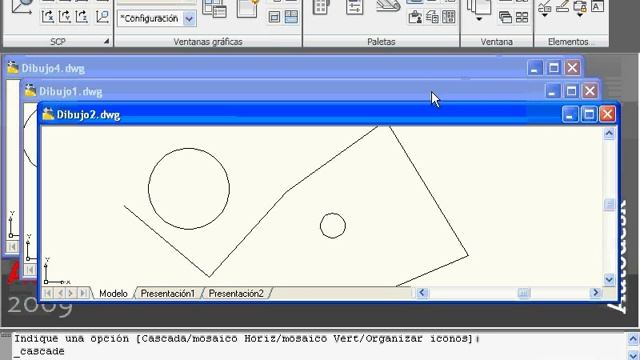This screenshot has height=360, width=640.
Task: Click the vertical scrollbar thumb in Dibujo2.dwg
Action: 609,204
